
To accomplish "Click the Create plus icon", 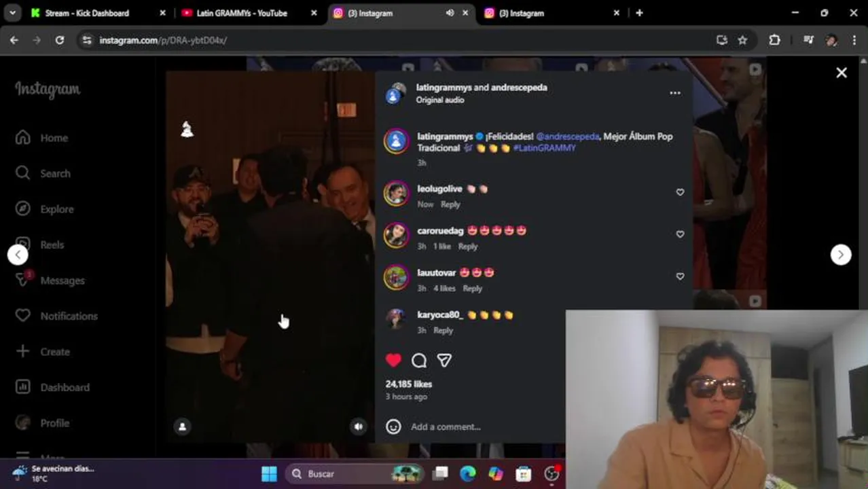I will 22,351.
